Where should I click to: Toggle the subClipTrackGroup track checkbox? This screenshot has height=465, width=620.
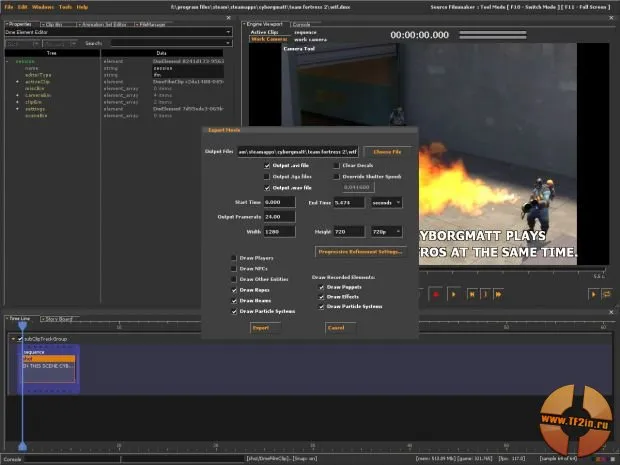19,339
